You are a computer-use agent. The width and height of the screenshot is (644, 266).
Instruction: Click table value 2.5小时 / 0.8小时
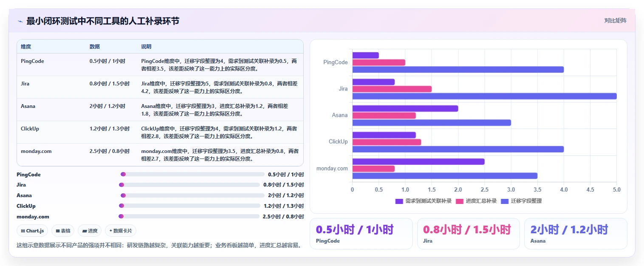110,151
